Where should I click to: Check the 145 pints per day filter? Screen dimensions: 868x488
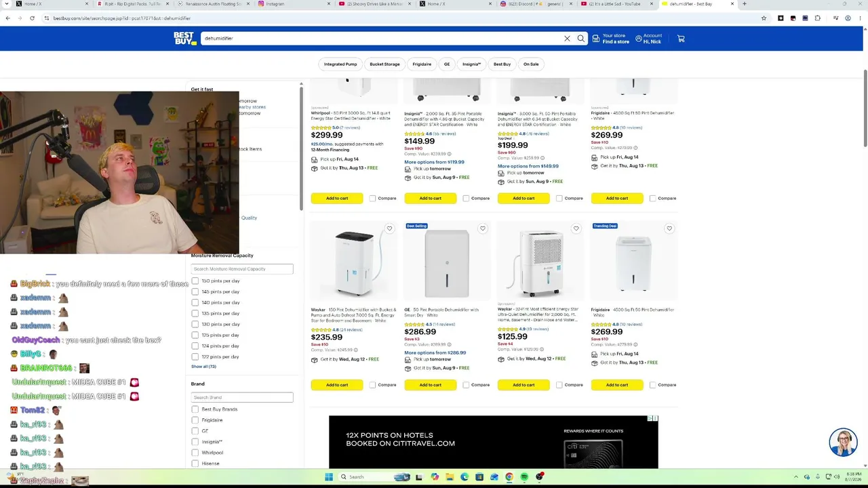(x=195, y=291)
